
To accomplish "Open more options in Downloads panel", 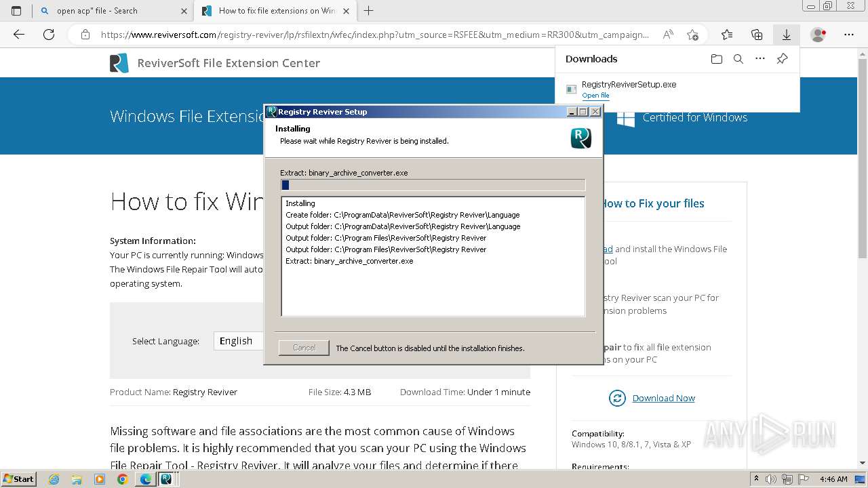I will click(760, 59).
